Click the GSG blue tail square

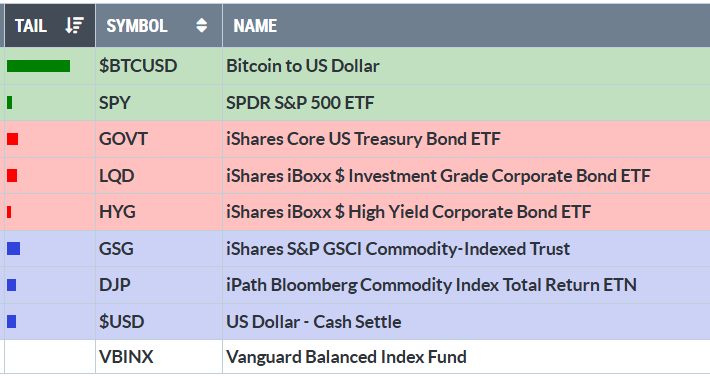pyautogui.click(x=14, y=248)
